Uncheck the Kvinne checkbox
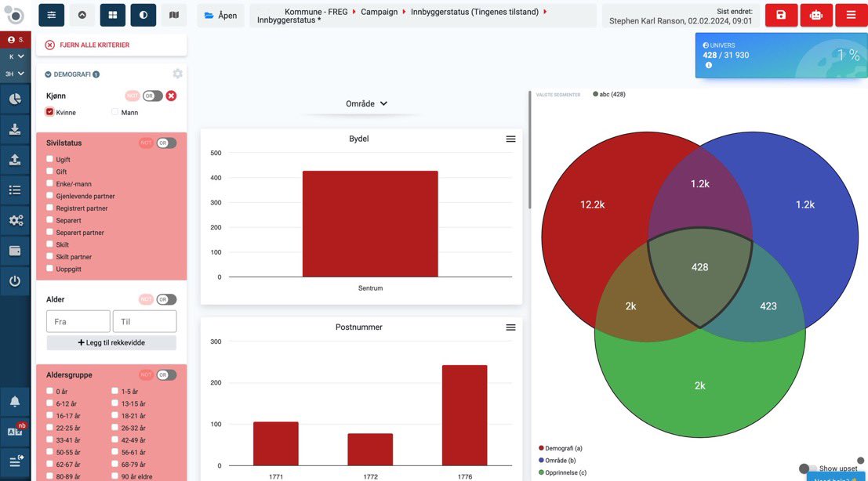 pyautogui.click(x=50, y=112)
